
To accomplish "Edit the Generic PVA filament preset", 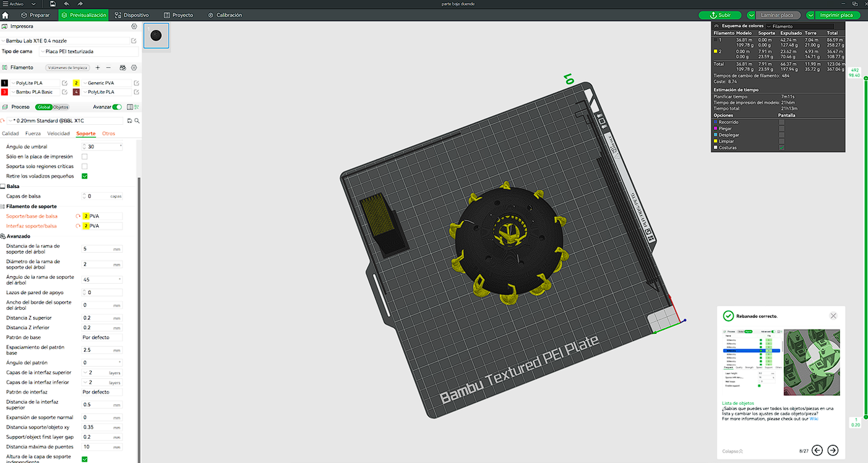I will (136, 83).
